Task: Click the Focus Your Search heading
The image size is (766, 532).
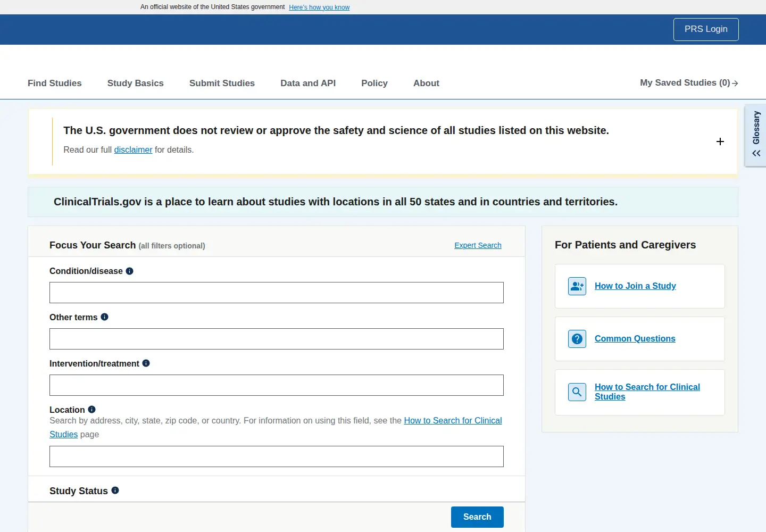Action: pos(93,245)
